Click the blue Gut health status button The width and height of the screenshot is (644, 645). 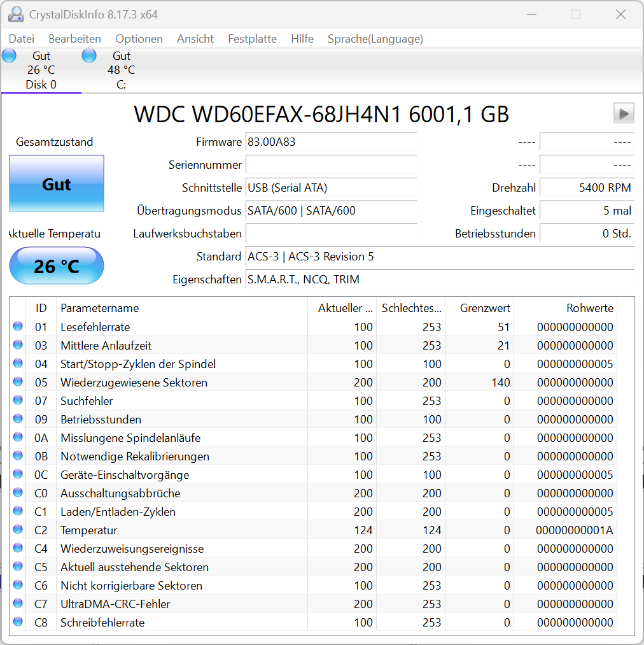(56, 184)
